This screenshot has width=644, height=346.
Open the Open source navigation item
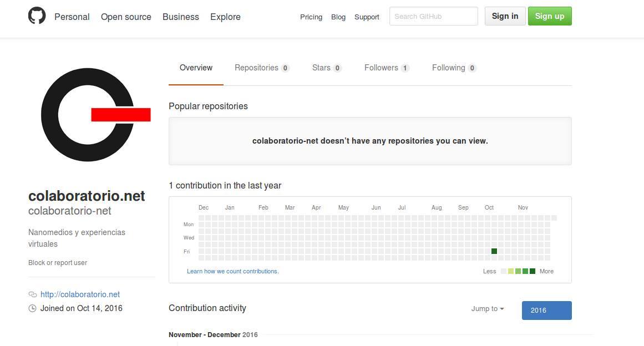point(126,17)
